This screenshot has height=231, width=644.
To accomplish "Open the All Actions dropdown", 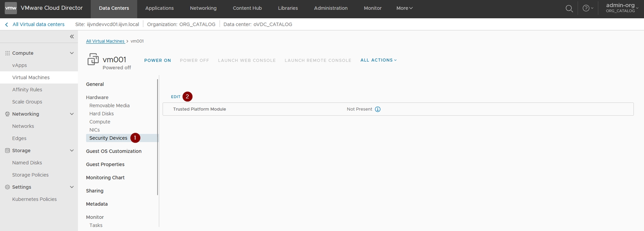I will [378, 60].
